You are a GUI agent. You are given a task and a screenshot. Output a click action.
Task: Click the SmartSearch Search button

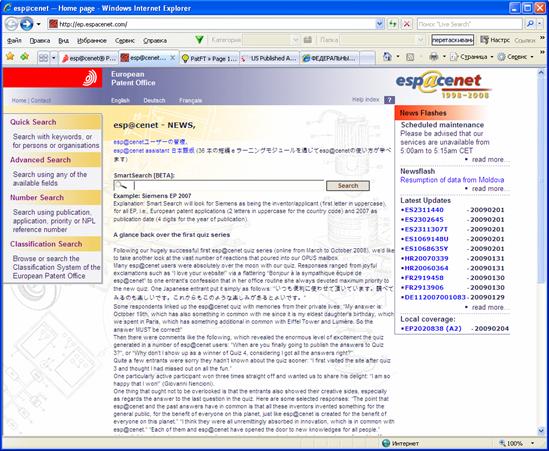[x=348, y=186]
